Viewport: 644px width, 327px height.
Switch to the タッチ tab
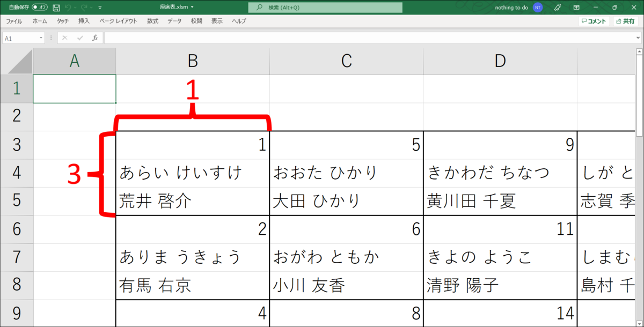click(x=63, y=21)
